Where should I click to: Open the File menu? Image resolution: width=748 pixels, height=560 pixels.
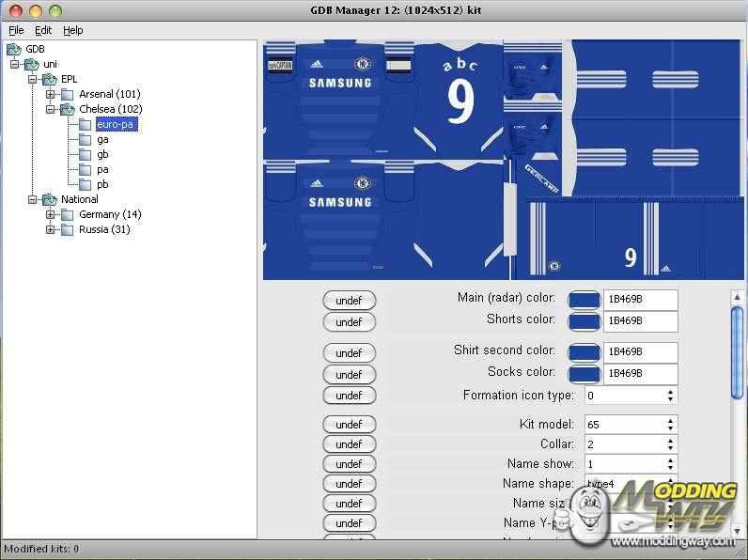click(16, 30)
